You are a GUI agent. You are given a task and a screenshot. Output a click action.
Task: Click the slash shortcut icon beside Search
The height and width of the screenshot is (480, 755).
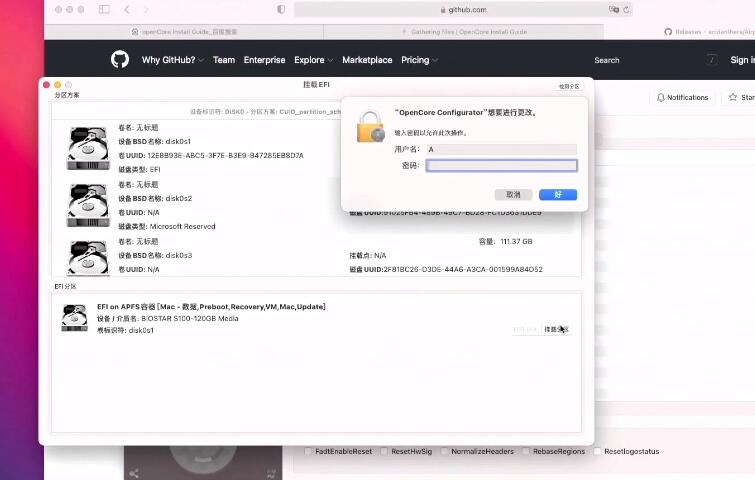tap(712, 60)
